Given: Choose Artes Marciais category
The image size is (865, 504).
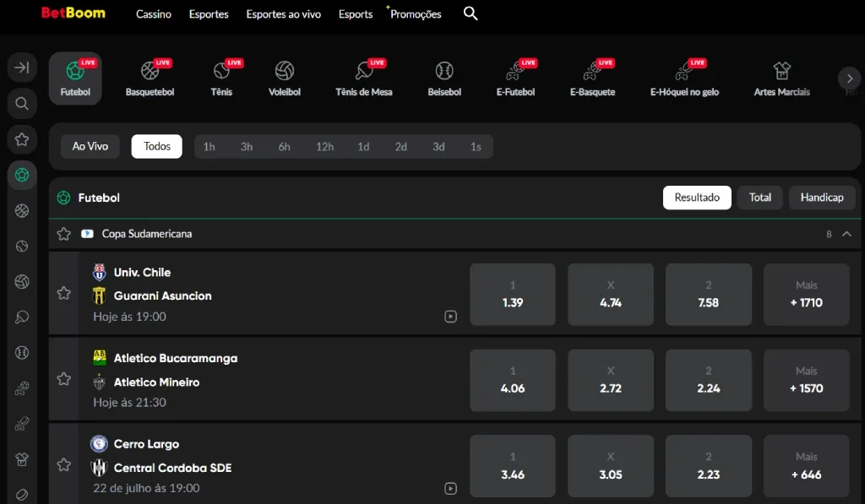Looking at the screenshot, I should click(x=781, y=79).
